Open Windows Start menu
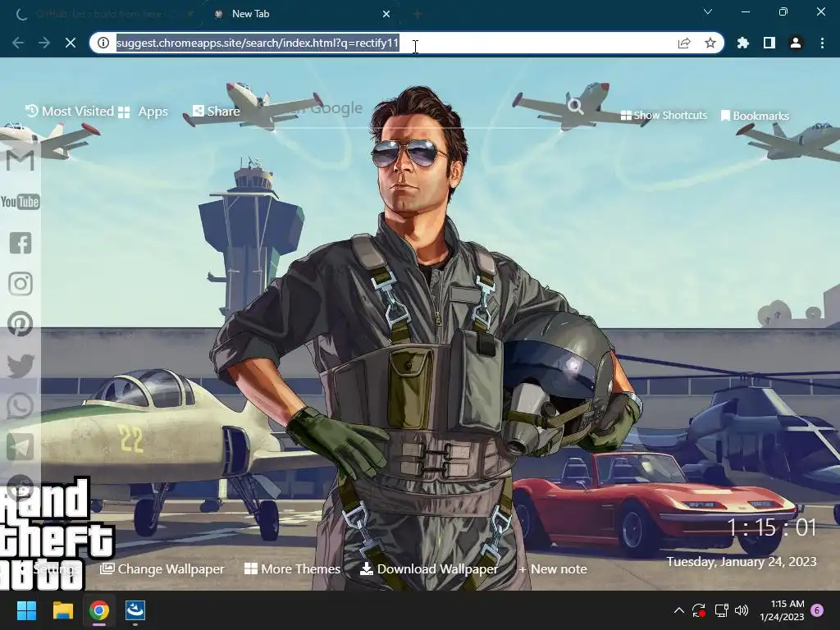The image size is (840, 630). pos(26,610)
